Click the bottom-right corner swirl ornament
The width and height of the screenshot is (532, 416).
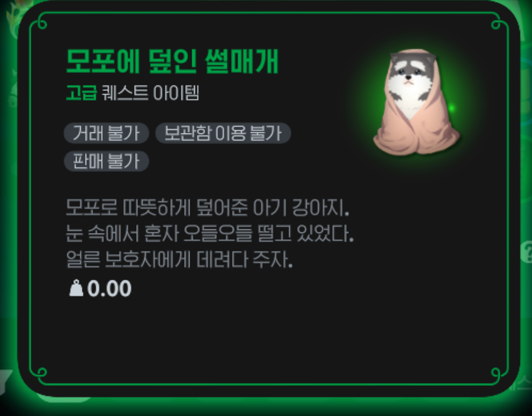(x=497, y=373)
